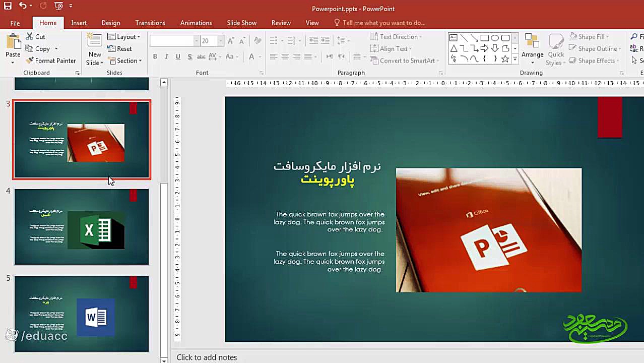644x363 pixels.
Task: Pick the Rectangle shape in gallery
Action: point(485,38)
